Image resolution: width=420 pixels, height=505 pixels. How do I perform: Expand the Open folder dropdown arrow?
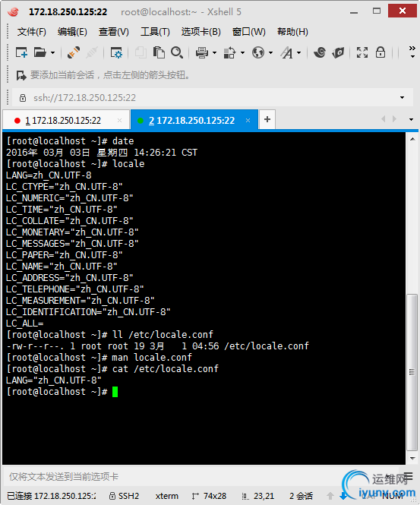52,52
